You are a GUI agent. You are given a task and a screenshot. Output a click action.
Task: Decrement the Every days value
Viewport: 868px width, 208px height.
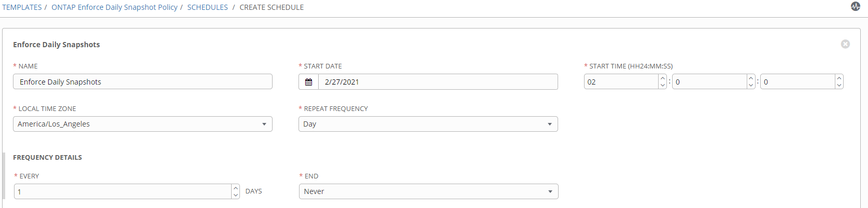(236, 195)
